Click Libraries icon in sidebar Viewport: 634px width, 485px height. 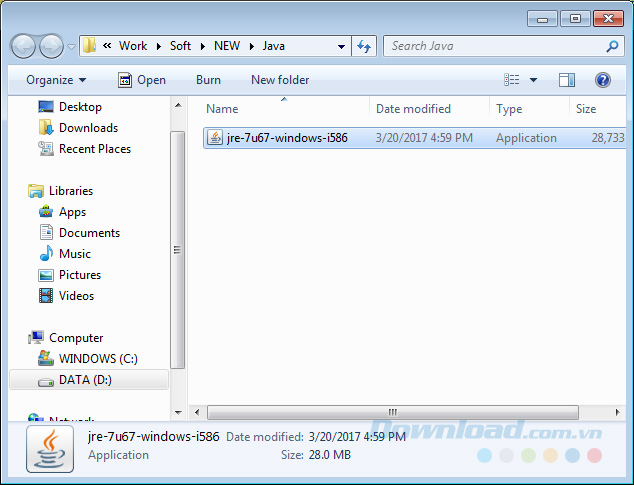coord(36,191)
